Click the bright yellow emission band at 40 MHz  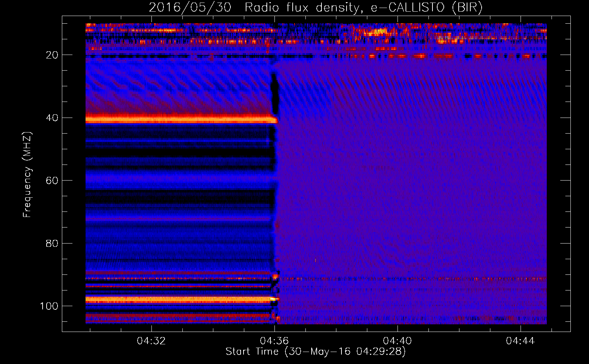click(x=181, y=119)
